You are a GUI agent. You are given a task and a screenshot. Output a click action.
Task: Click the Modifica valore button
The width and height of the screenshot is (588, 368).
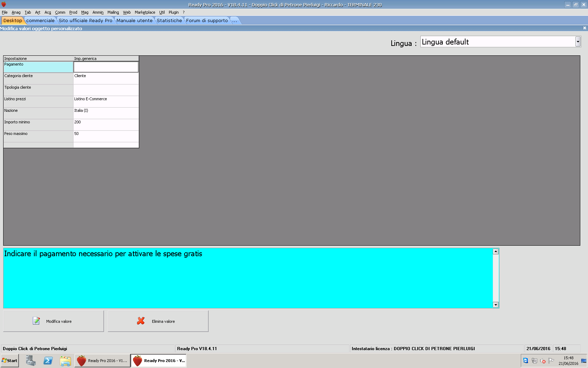(54, 321)
